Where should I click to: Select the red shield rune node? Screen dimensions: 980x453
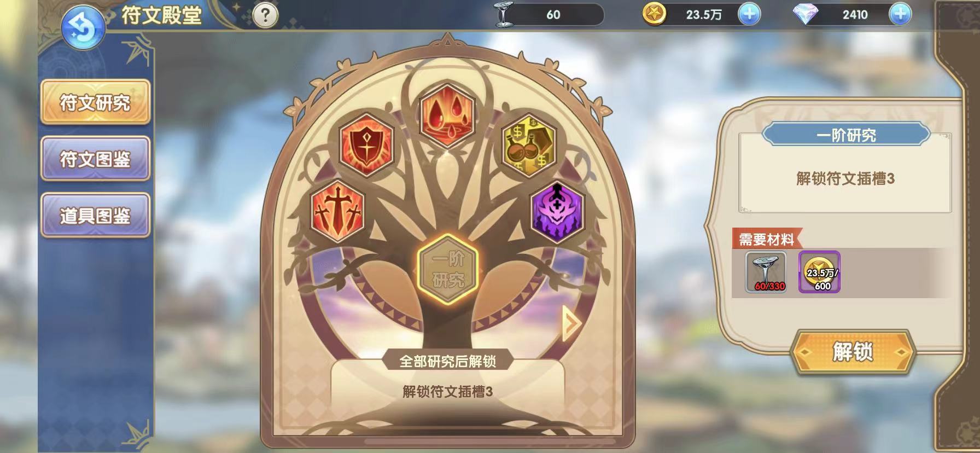pos(366,146)
